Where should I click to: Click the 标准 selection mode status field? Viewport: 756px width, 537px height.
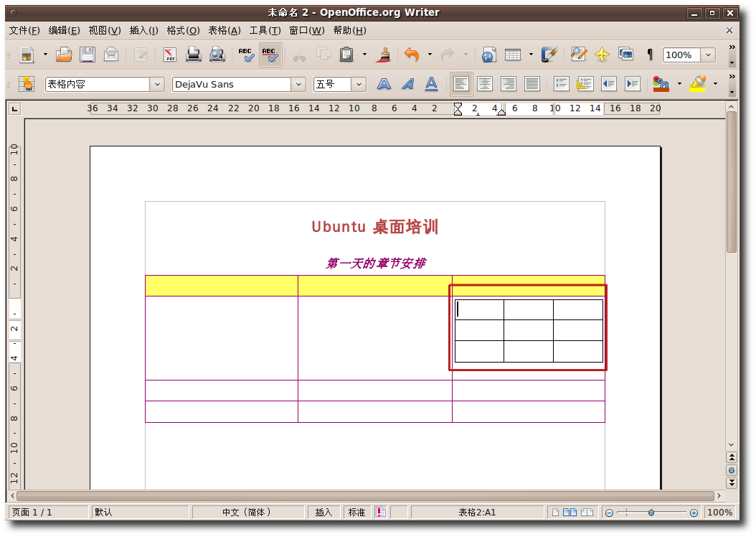[356, 513]
